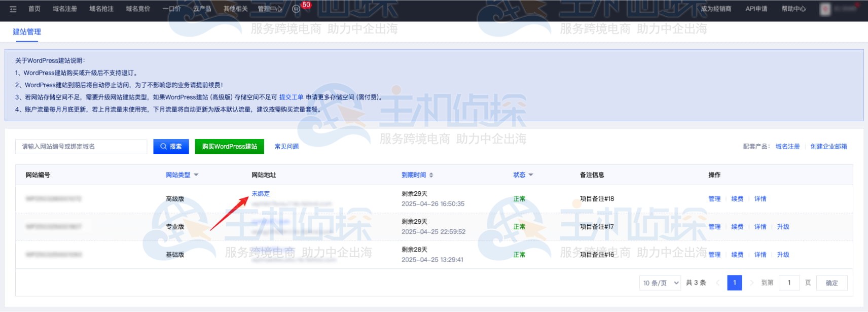Open 域名竞价 menu item

tap(138, 9)
